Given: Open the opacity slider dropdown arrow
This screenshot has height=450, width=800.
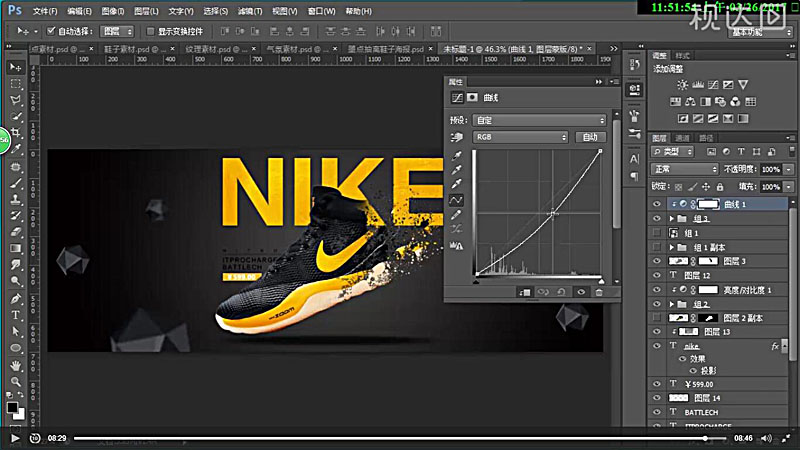Looking at the screenshot, I should (x=789, y=169).
